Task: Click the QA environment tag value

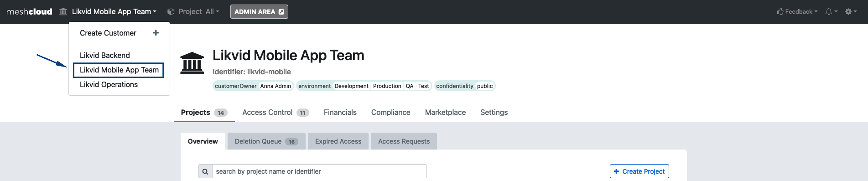Action: coord(410,86)
